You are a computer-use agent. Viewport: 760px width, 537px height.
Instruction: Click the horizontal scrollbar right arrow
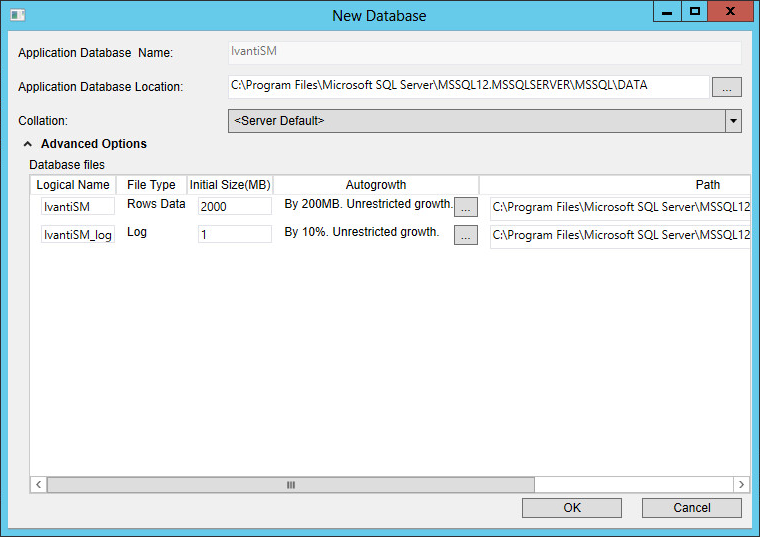[x=741, y=485]
